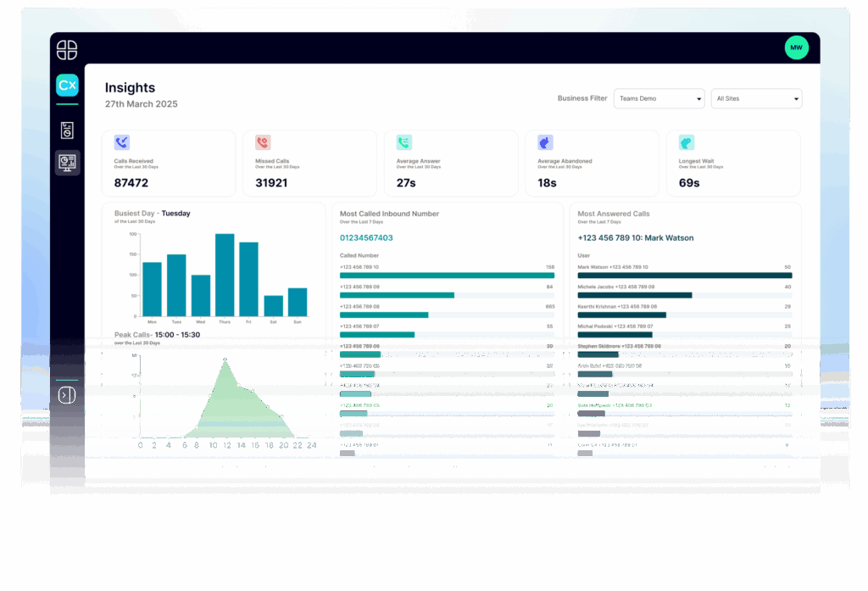Click the Missed Calls red phone icon
The height and width of the screenshot is (591, 868).
pyautogui.click(x=263, y=142)
